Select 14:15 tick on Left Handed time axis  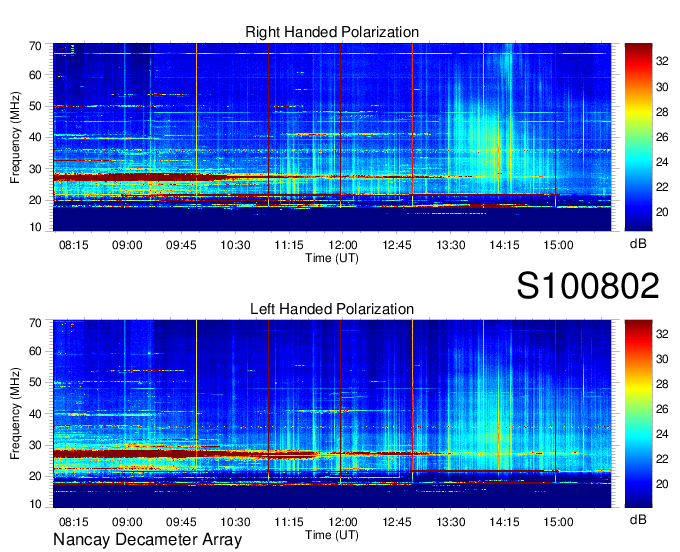pos(504,522)
